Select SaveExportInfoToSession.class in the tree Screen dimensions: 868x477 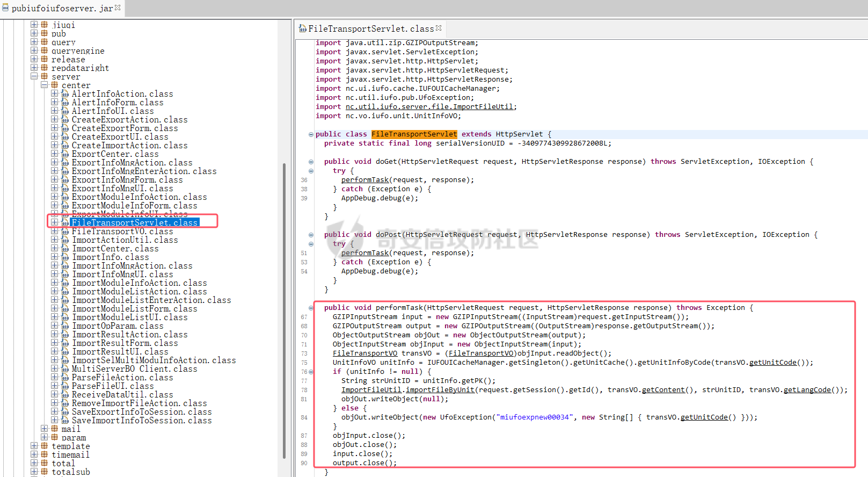142,412
